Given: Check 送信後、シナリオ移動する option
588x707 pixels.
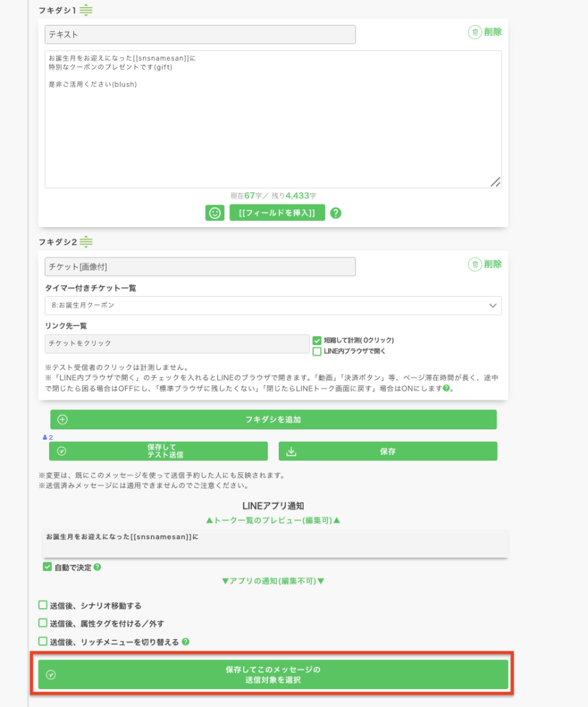Looking at the screenshot, I should [x=43, y=606].
